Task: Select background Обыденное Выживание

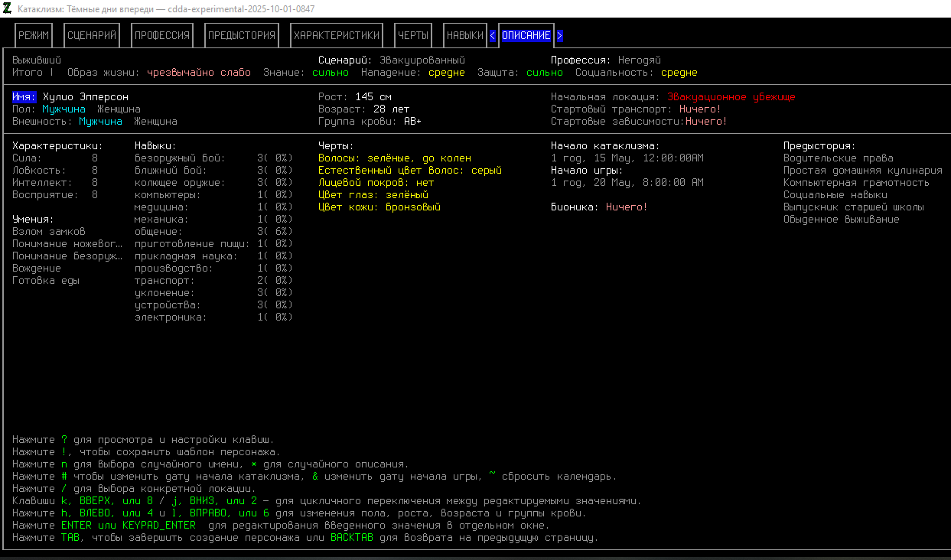Action: [x=842, y=220]
